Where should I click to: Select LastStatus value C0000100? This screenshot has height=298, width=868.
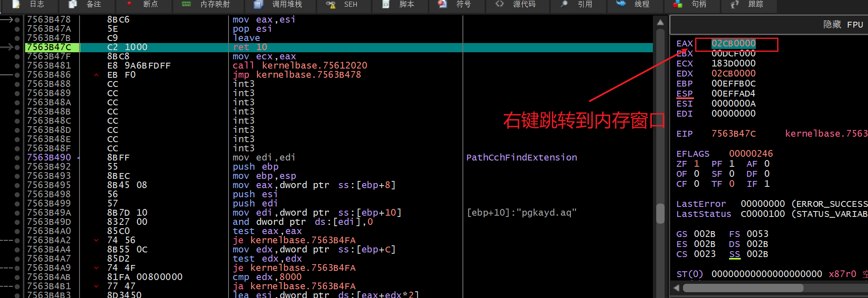(x=763, y=214)
